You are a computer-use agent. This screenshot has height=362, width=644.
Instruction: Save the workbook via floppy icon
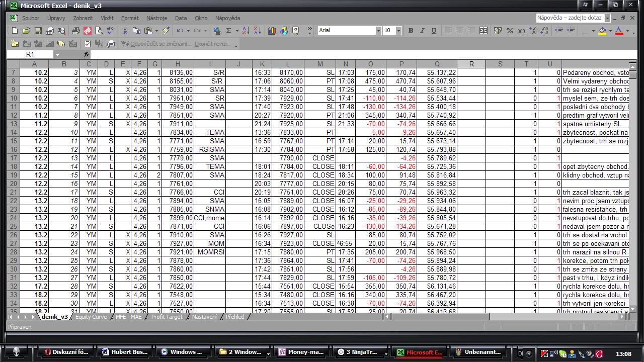38,31
